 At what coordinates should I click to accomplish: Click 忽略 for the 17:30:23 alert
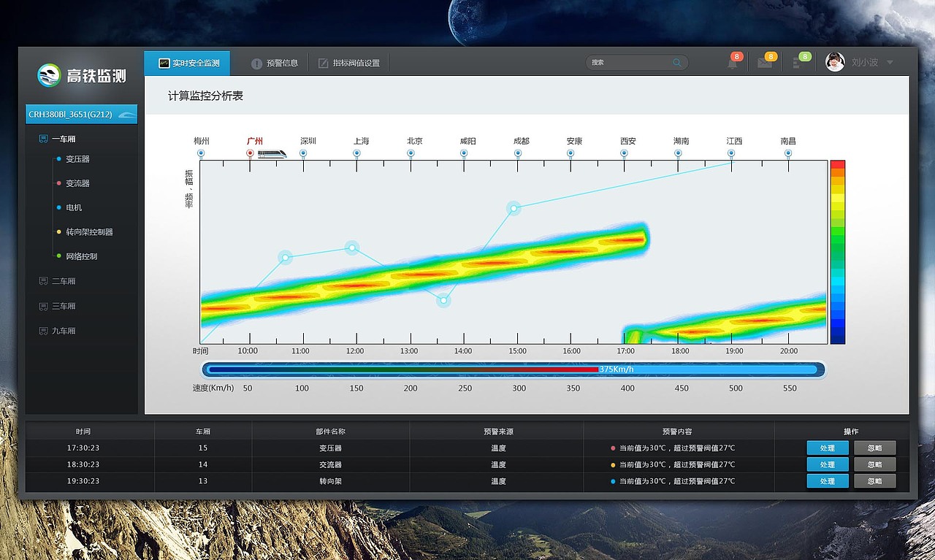click(875, 448)
